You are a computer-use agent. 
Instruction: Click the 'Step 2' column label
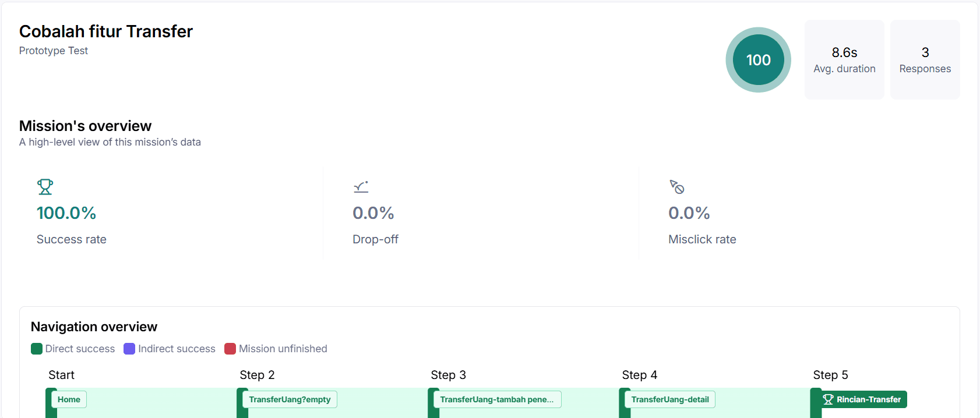[x=257, y=375]
